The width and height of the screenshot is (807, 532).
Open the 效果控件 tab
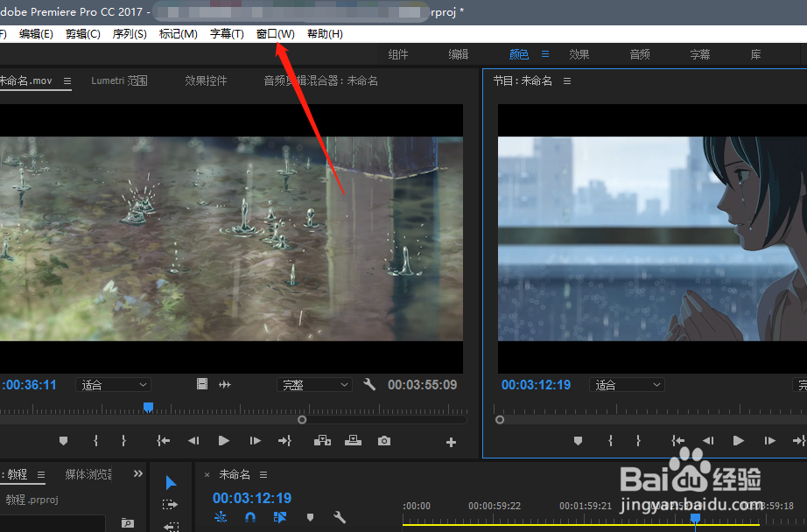point(206,80)
